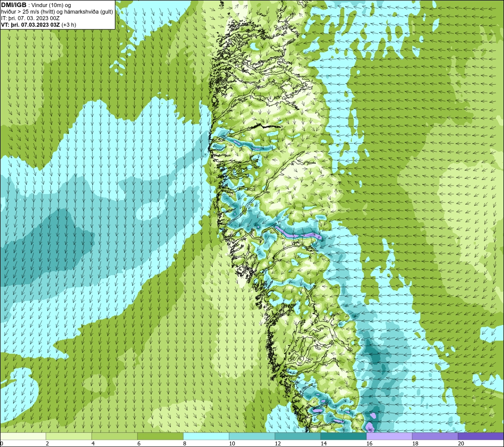The height and width of the screenshot is (447, 504).
Task: Click the scale label 2
Action: [x=47, y=443]
